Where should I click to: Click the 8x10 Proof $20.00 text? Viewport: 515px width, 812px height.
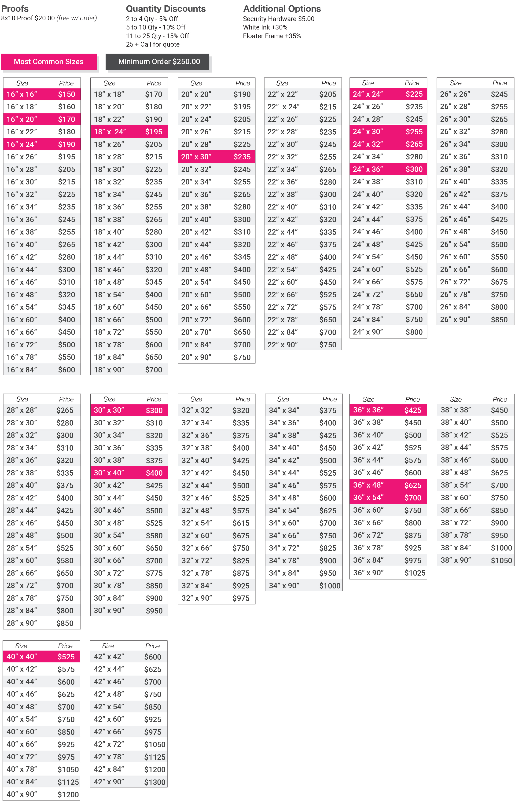pos(28,18)
